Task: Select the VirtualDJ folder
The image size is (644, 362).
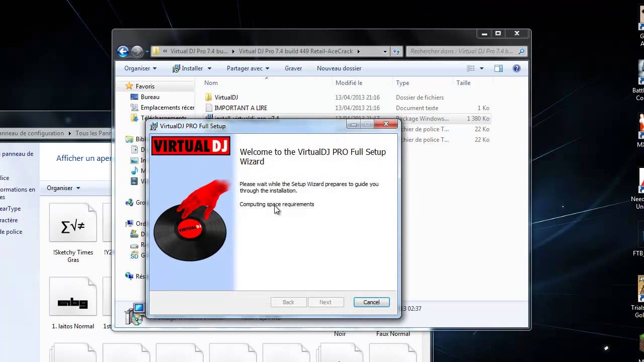Action: click(x=226, y=98)
